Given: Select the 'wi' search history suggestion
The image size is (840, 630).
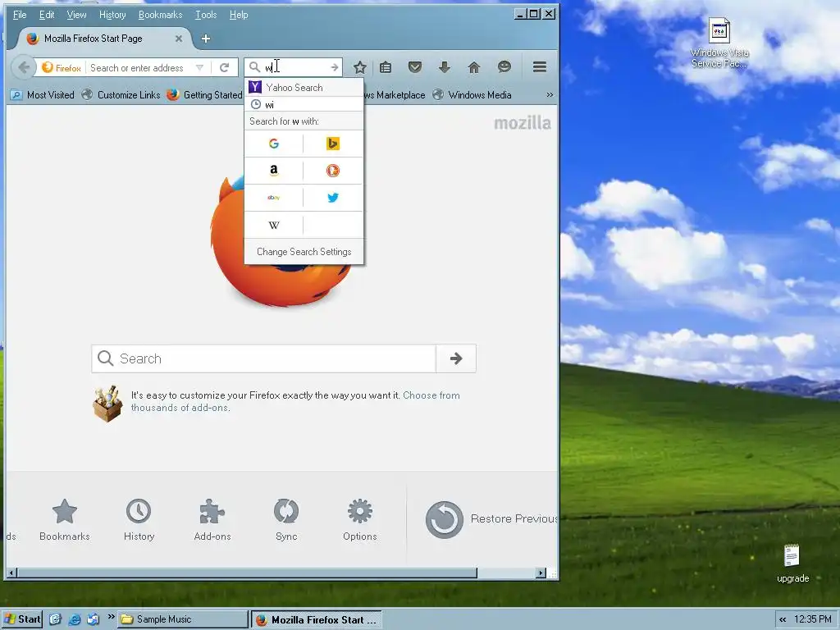Looking at the screenshot, I should (304, 104).
